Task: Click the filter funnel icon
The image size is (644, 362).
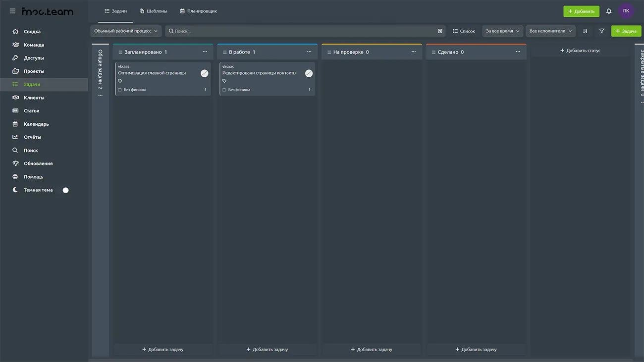Action: (x=601, y=31)
